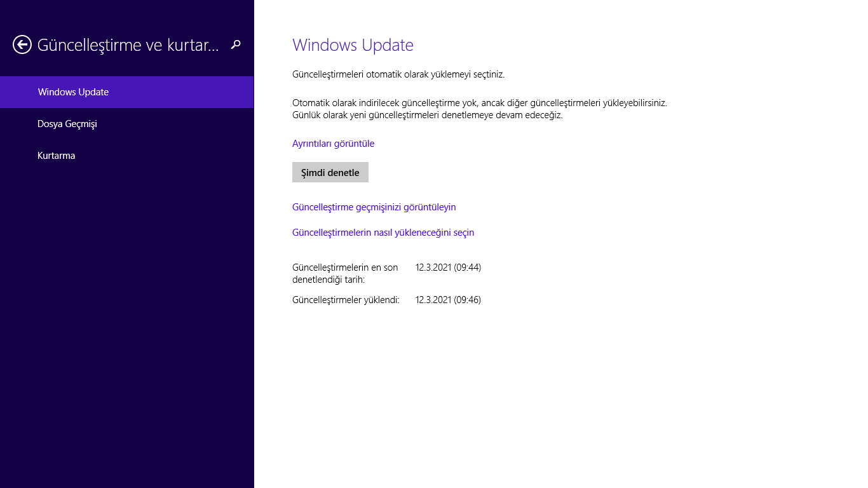The width and height of the screenshot is (868, 488).
Task: Open the Ayrıntıları görüntüle link
Action: 333,144
